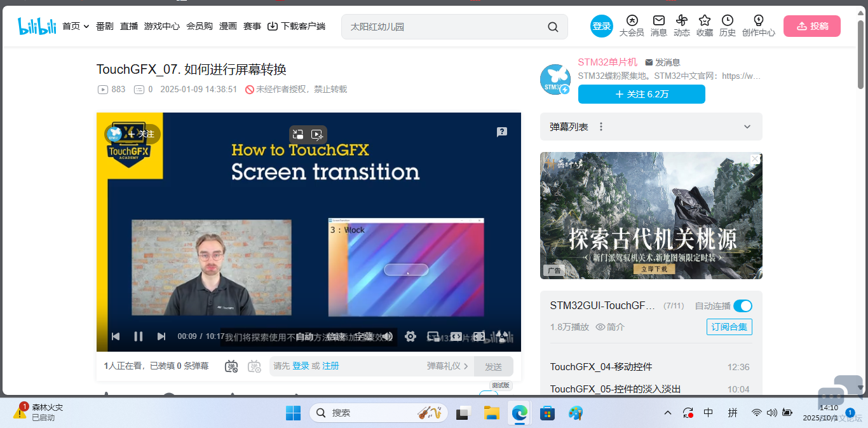Toggle the 自动连播 autoplay switch

[742, 306]
